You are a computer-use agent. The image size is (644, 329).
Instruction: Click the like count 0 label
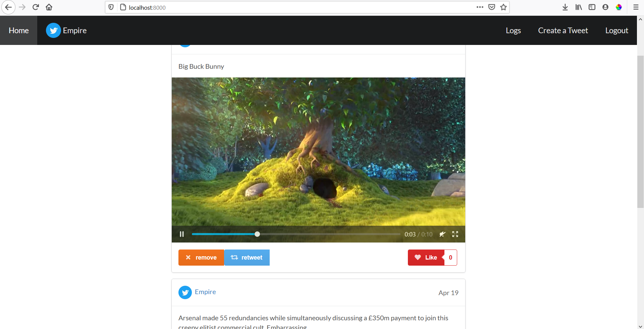pos(450,258)
